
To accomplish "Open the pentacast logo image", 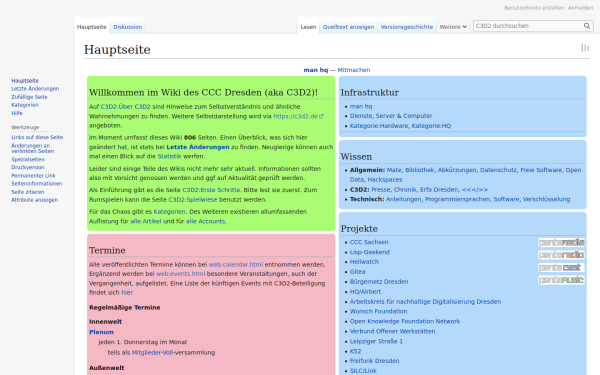I will click(561, 267).
